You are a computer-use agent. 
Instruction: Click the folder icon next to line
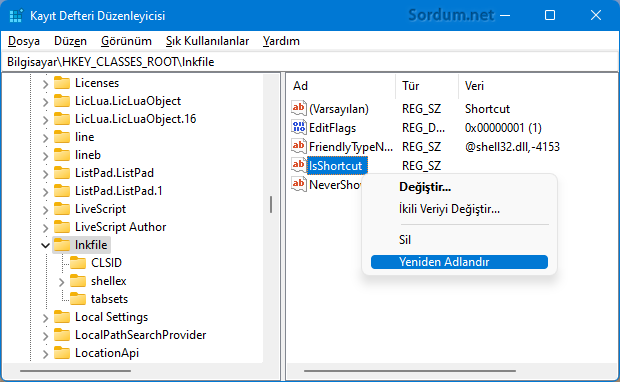coord(62,137)
